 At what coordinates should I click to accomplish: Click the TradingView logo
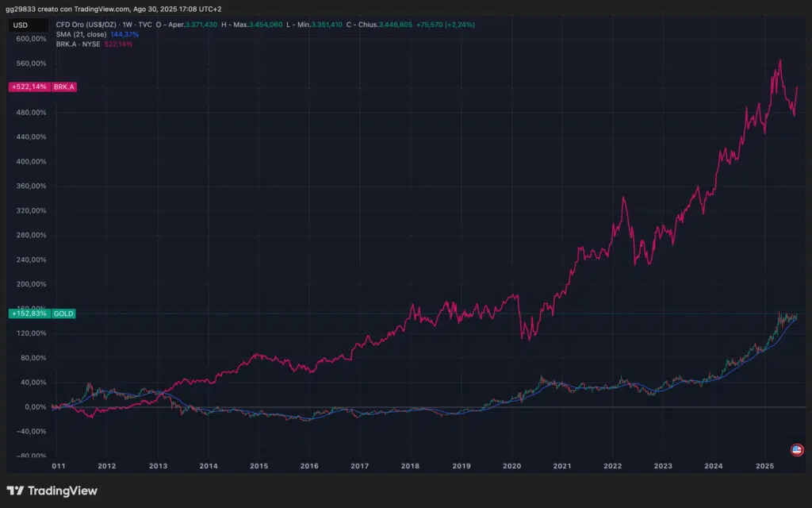(52, 491)
